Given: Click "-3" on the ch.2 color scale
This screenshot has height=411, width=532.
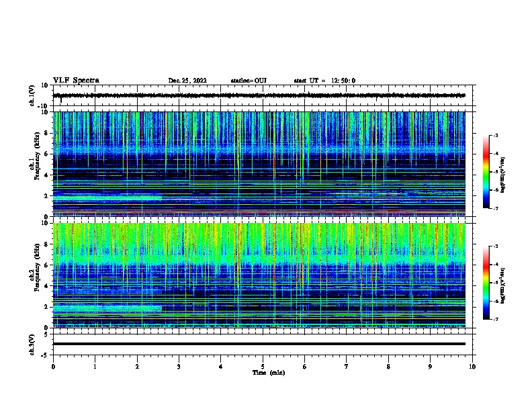Looking at the screenshot, I should 496,246.
